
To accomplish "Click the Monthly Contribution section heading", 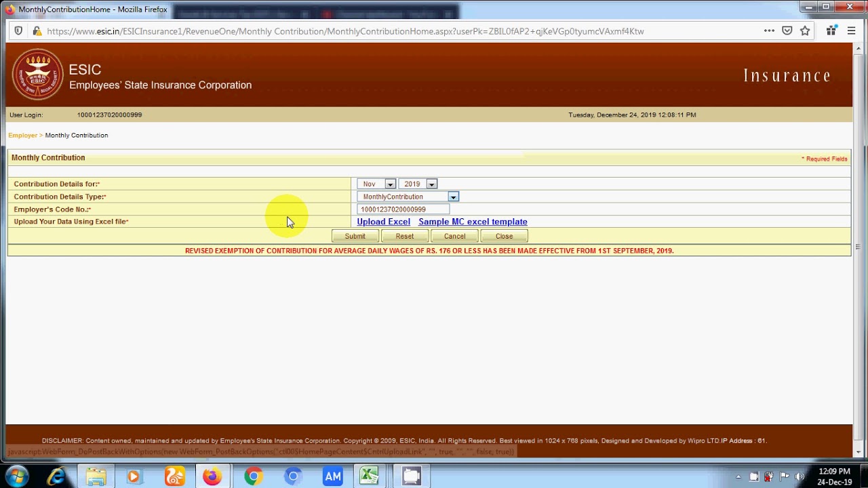I will pyautogui.click(x=48, y=157).
